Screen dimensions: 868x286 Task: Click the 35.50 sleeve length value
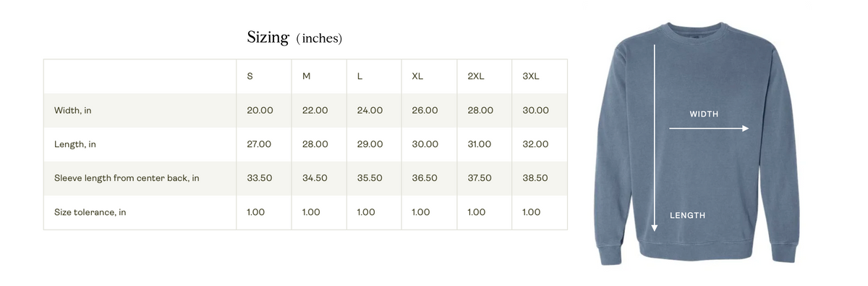coord(370,178)
